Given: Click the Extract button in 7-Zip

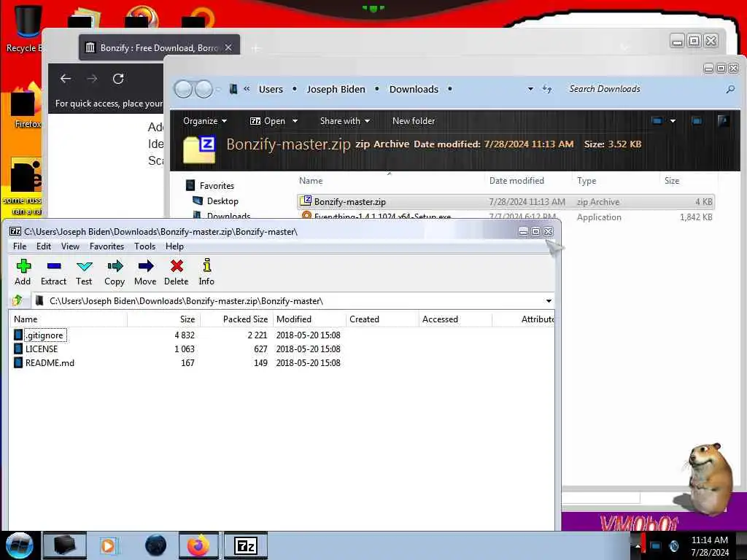Looking at the screenshot, I should click(x=53, y=273).
